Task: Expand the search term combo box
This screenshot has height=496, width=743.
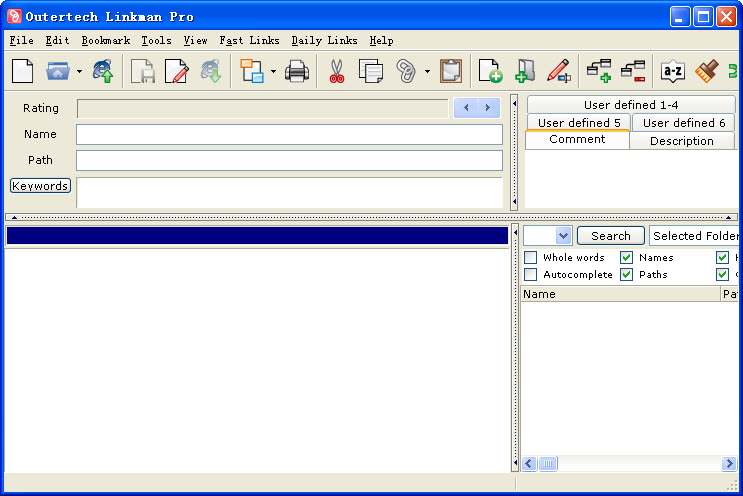Action: (x=563, y=235)
